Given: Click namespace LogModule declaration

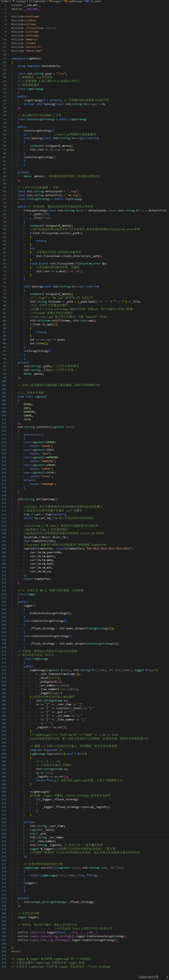Looking at the screenshot, I should tap(26, 59).
